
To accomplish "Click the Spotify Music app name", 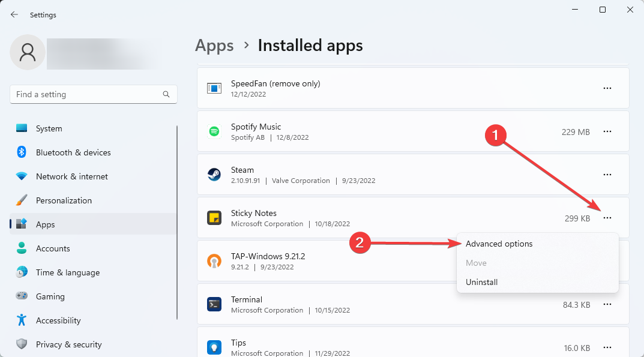I will 256,127.
